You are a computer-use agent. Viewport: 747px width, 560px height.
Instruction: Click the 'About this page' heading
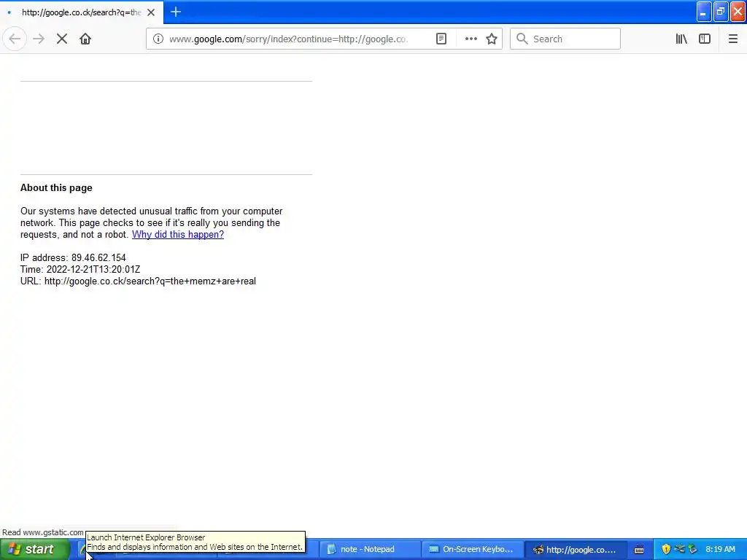coord(56,187)
